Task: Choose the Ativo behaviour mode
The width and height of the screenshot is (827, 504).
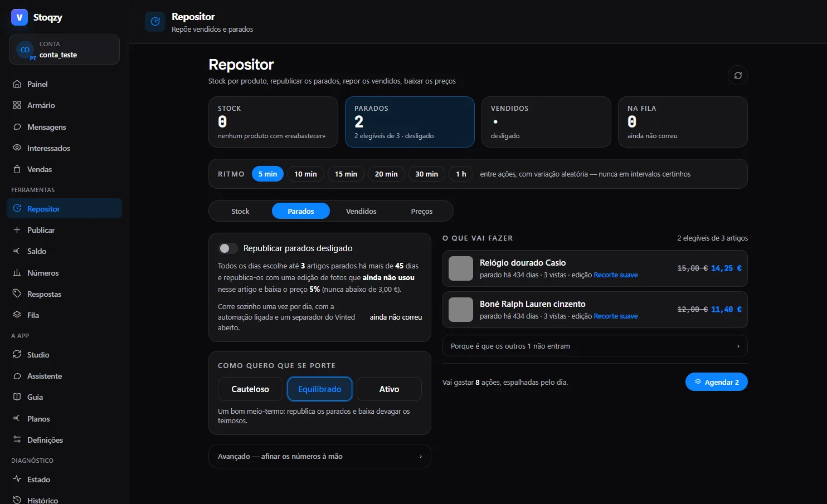Action: [389, 389]
